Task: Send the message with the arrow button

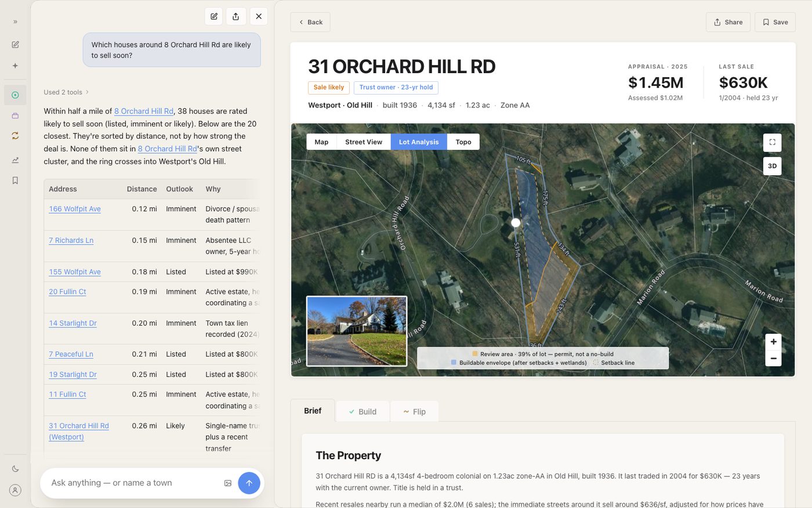Action: pyautogui.click(x=249, y=483)
